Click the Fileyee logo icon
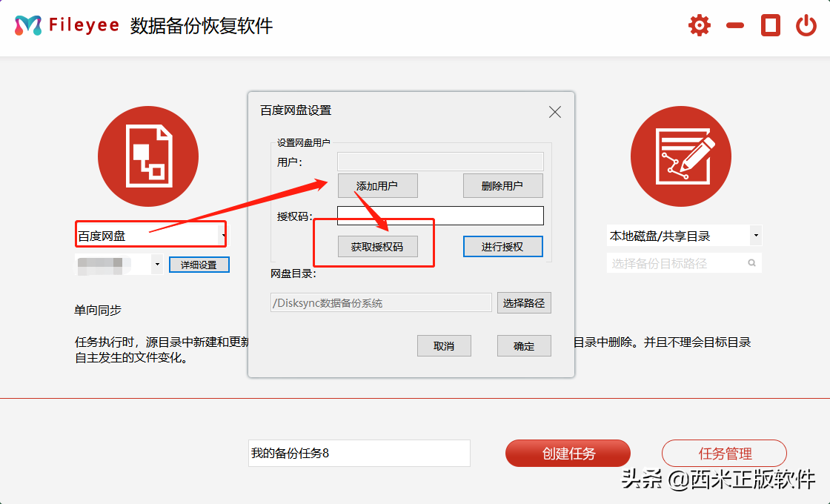 (28, 25)
